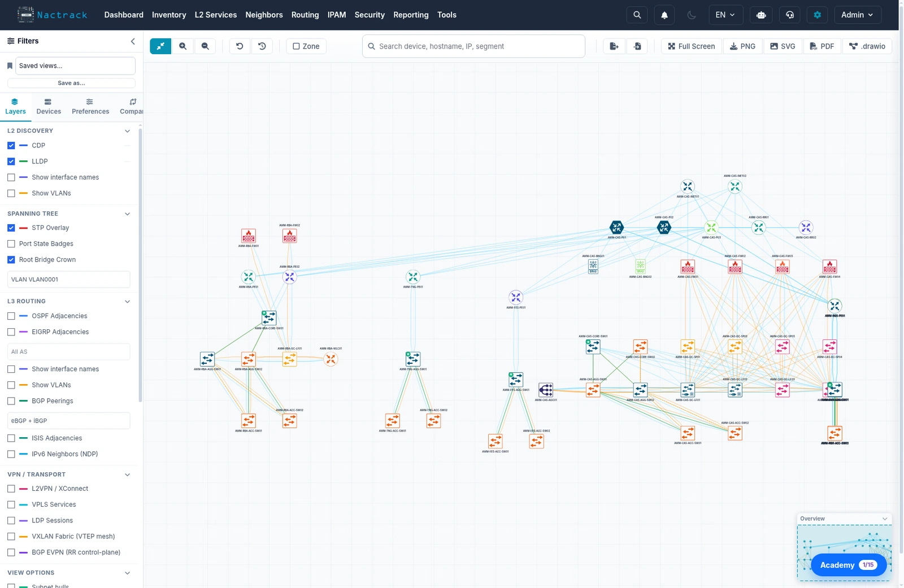
Task: Select the AWM-TNG-PE01 router node
Action: pyautogui.click(x=413, y=277)
